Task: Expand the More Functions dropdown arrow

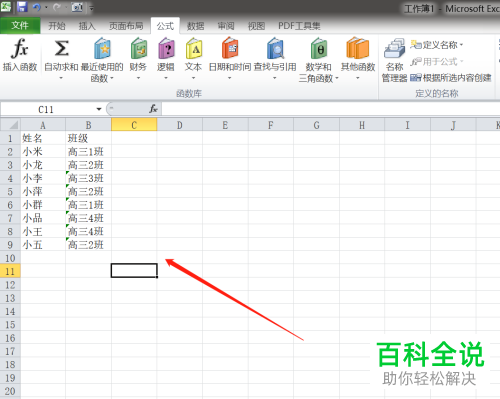Action: pos(358,78)
